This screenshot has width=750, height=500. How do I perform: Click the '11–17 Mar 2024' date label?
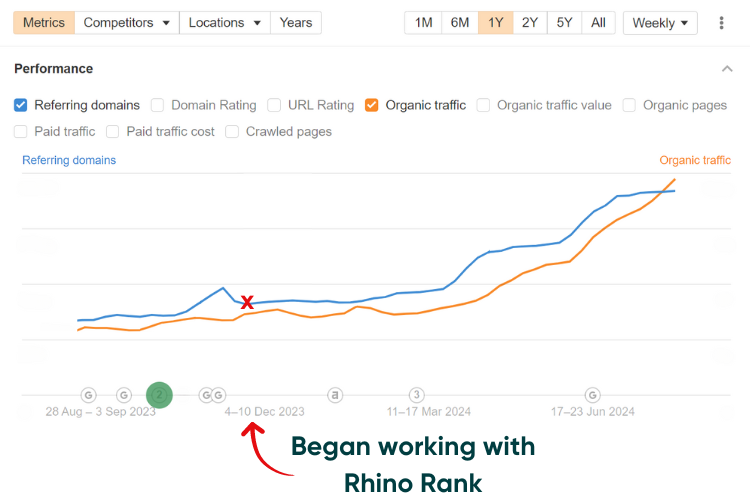pyautogui.click(x=429, y=411)
